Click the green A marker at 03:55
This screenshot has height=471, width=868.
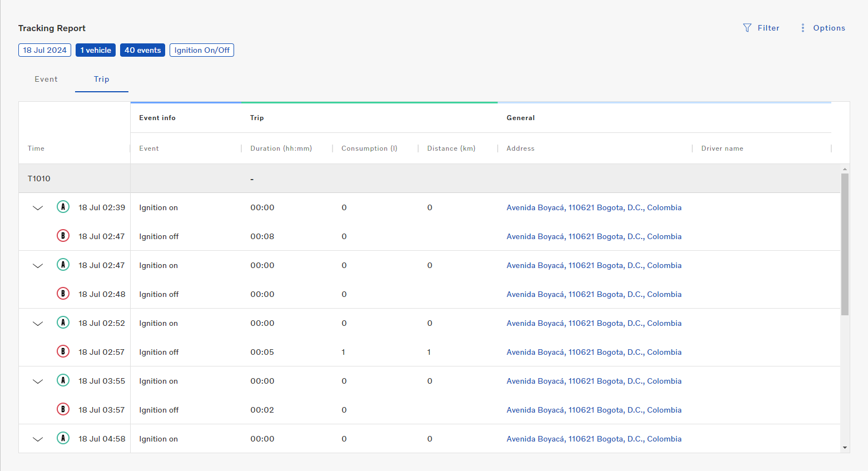click(x=63, y=380)
